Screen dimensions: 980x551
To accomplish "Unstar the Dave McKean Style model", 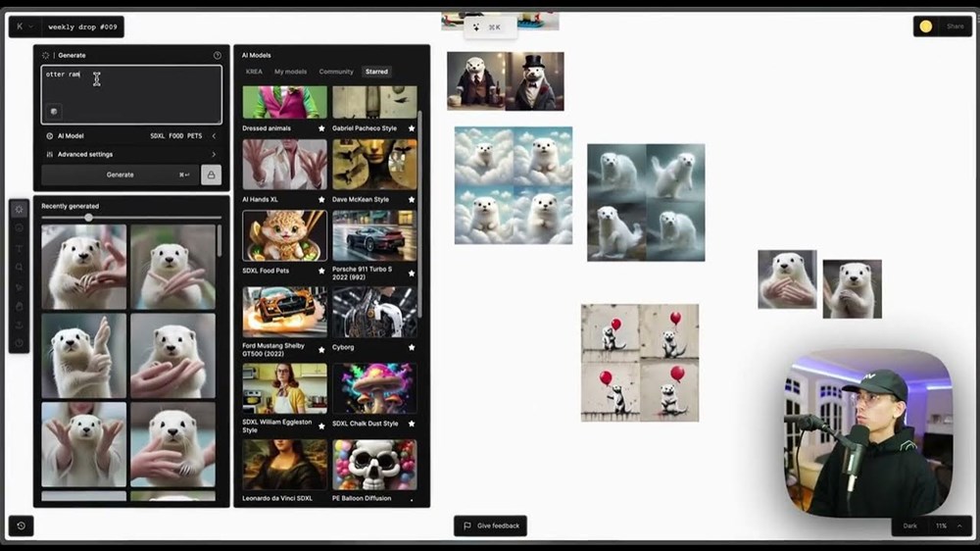I will pos(412,199).
